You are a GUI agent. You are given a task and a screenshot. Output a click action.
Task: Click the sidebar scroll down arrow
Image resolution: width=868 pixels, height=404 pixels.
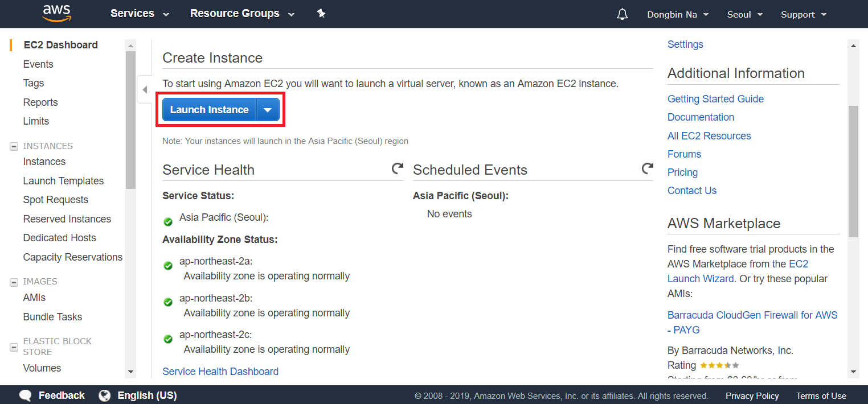click(x=130, y=372)
